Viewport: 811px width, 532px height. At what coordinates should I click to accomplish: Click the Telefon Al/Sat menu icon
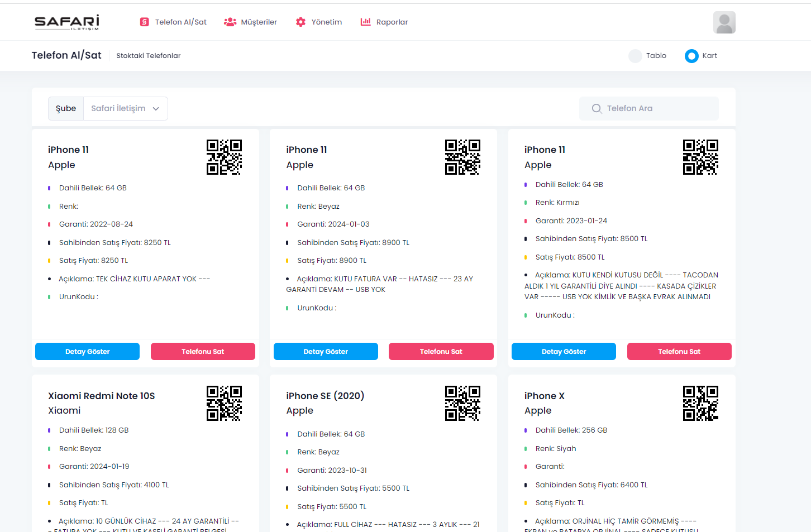click(145, 22)
